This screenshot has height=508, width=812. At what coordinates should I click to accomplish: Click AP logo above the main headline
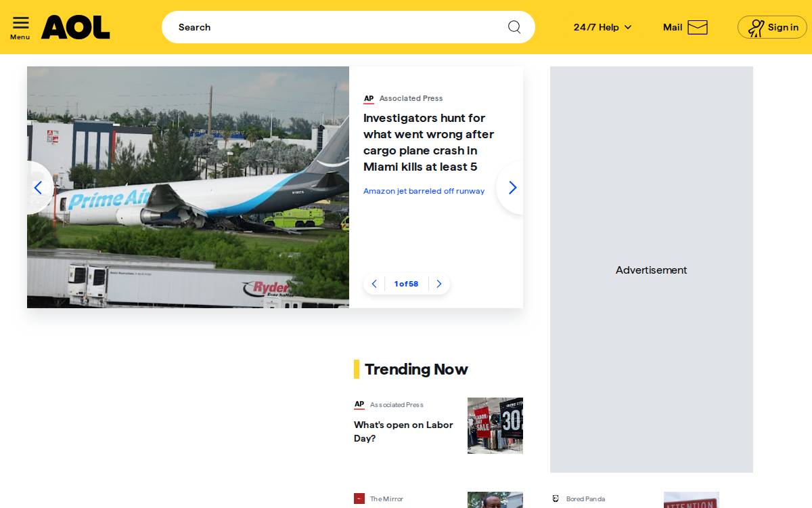coord(369,99)
